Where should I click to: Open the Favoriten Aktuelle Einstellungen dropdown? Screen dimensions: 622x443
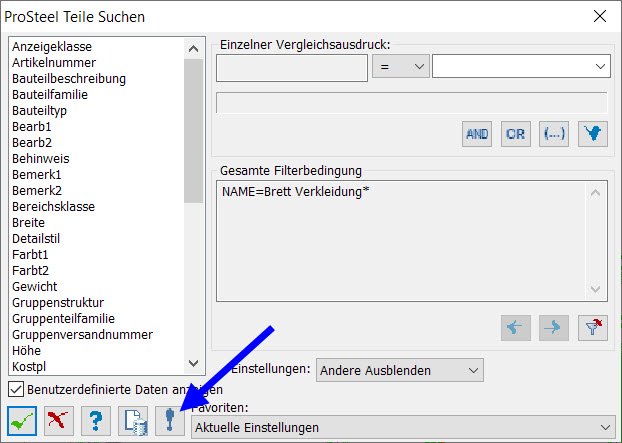click(x=403, y=428)
